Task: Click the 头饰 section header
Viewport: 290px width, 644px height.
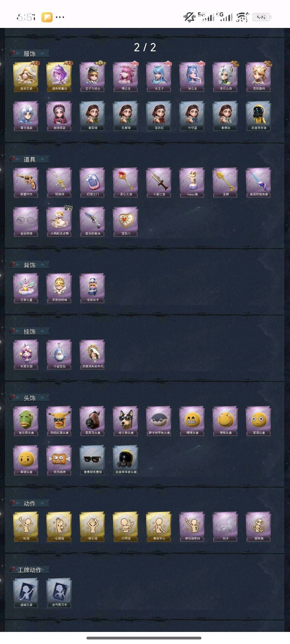Action: (30, 398)
